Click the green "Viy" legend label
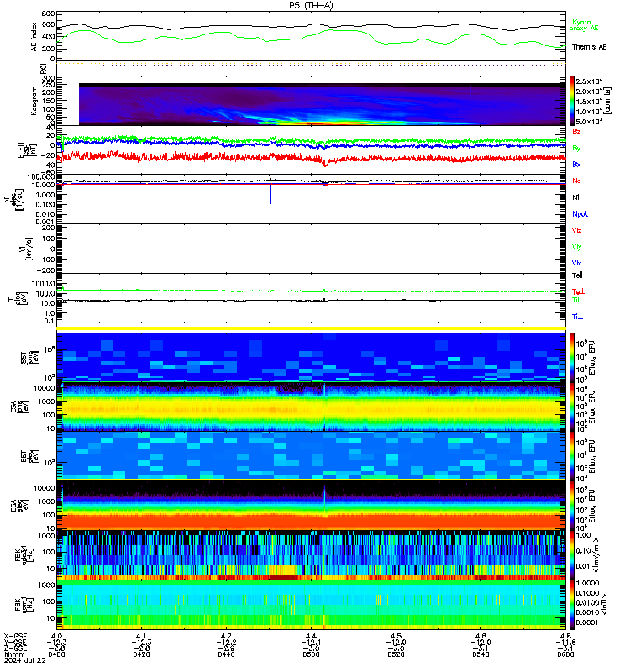This screenshot has width=630, height=672. 576,247
